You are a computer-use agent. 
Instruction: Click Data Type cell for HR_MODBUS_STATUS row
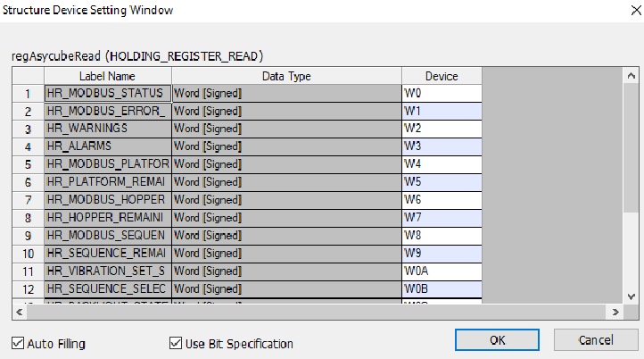[x=285, y=93]
